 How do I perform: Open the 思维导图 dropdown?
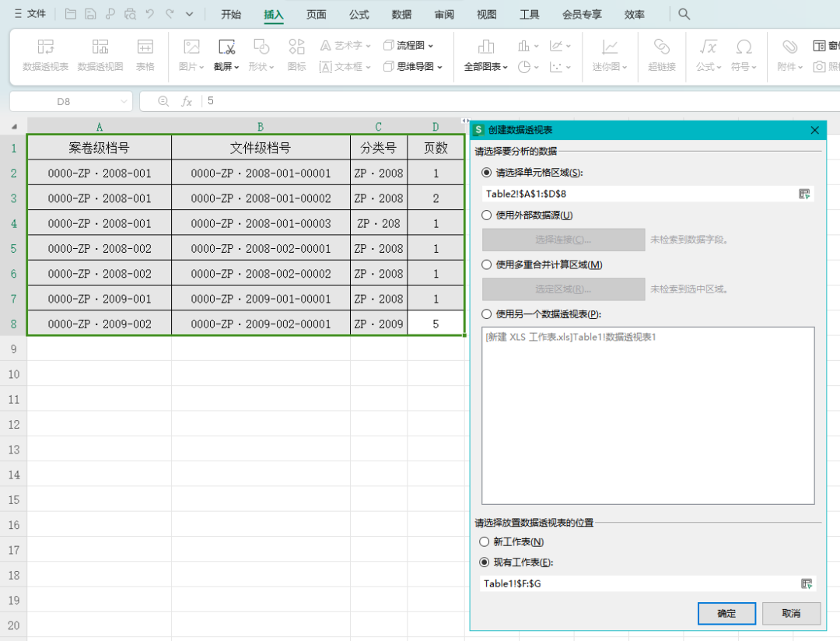point(413,67)
